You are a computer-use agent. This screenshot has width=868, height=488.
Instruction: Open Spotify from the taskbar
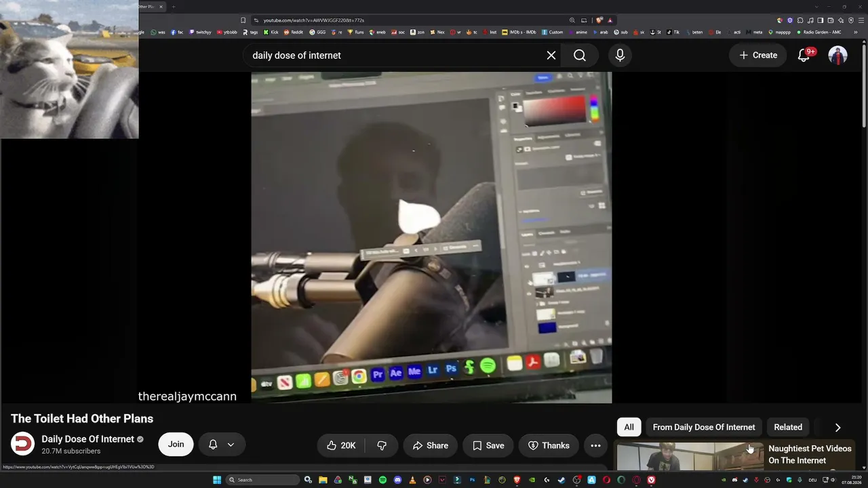tap(382, 480)
